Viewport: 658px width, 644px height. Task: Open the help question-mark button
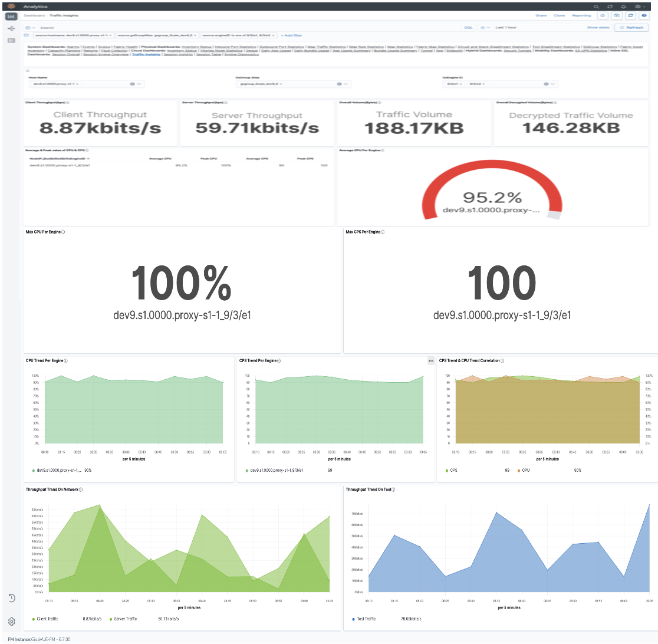pyautogui.click(x=644, y=15)
